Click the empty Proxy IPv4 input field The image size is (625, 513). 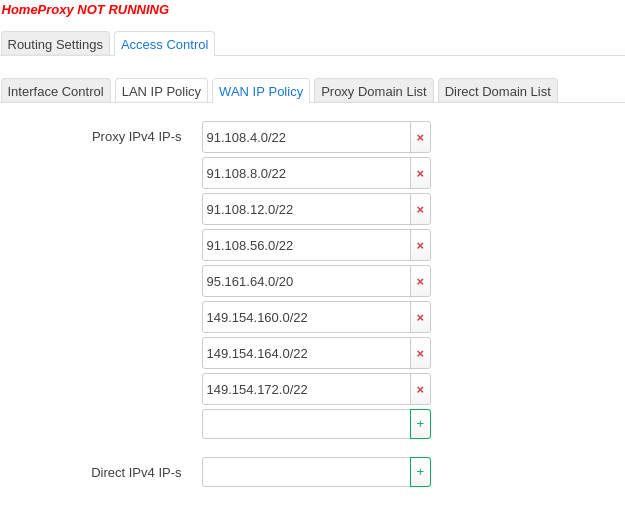pos(306,424)
